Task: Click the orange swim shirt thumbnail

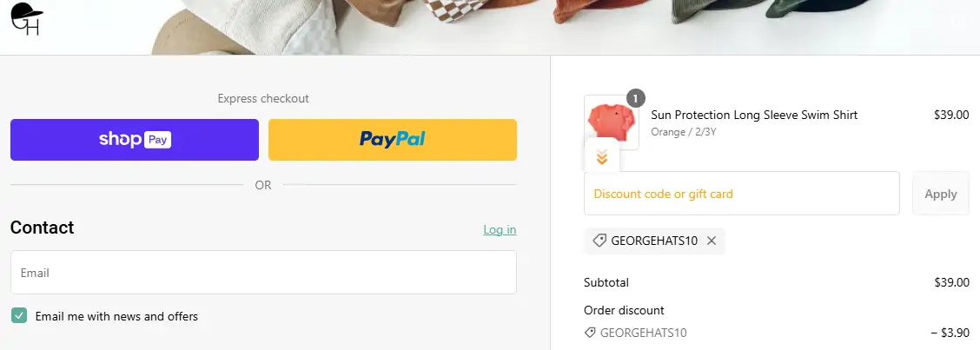Action: pos(612,122)
